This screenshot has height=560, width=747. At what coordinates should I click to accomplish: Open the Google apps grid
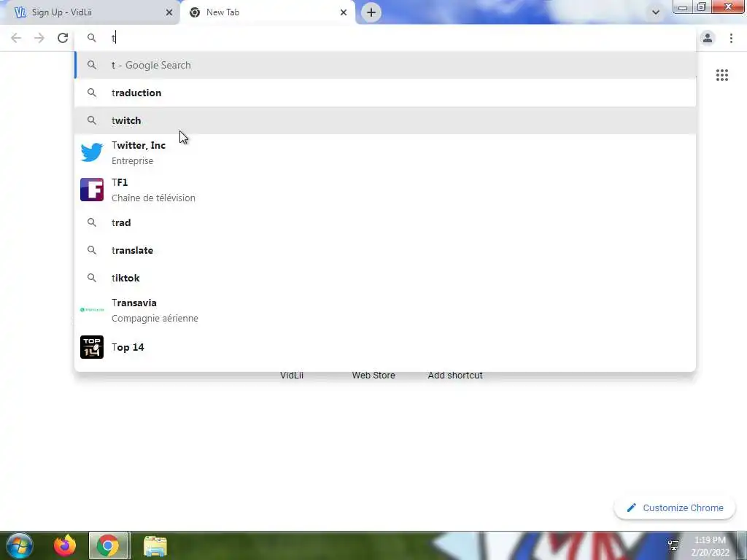721,75
